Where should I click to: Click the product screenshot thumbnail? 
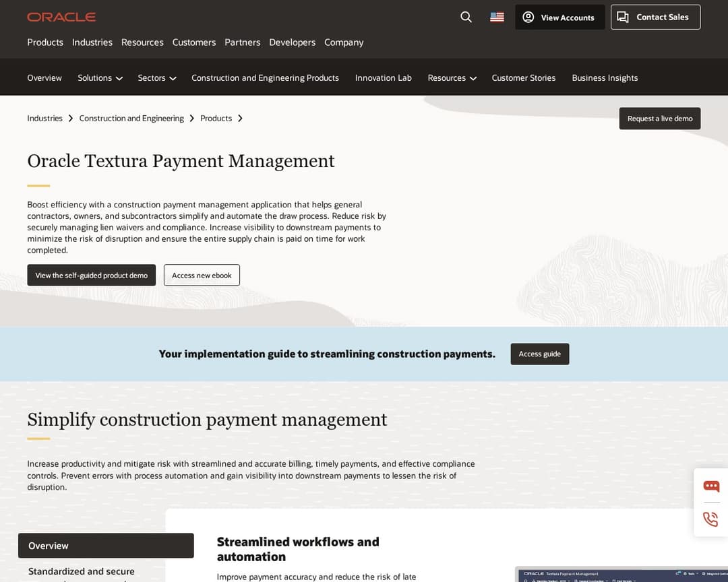(x=621, y=575)
